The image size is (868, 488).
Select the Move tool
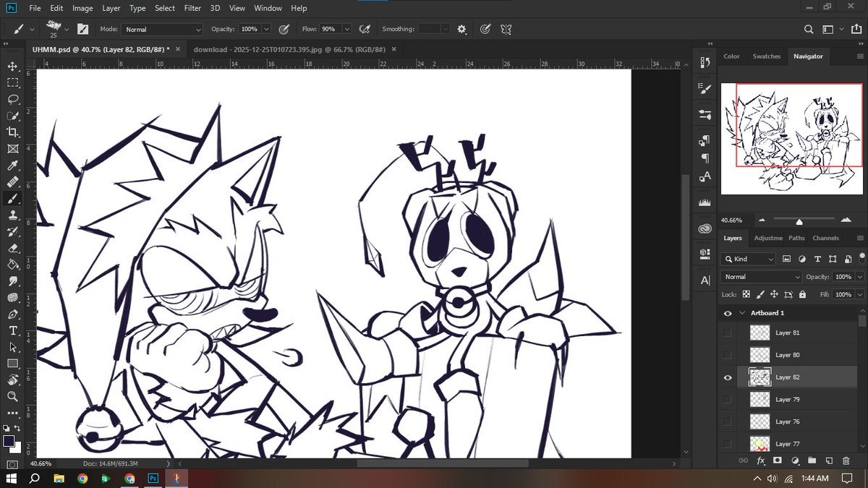[12, 66]
